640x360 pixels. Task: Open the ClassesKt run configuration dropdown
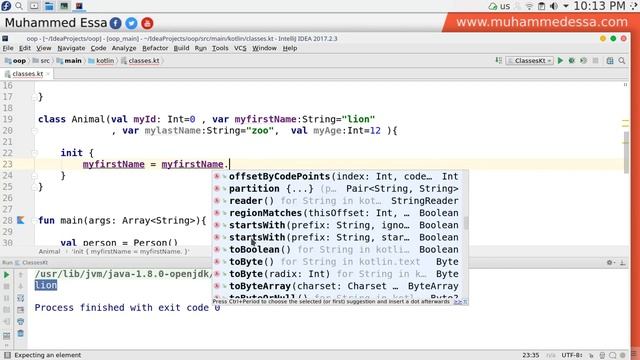click(x=530, y=60)
